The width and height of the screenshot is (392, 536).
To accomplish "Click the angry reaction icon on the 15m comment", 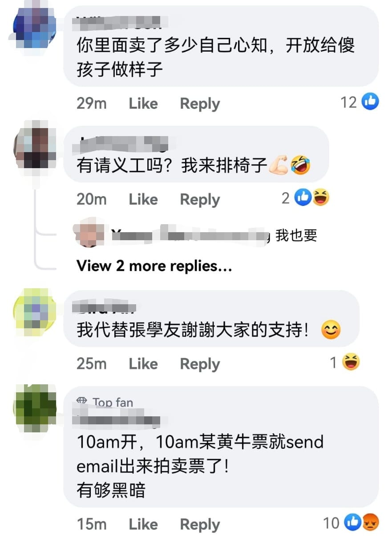I will [370, 523].
